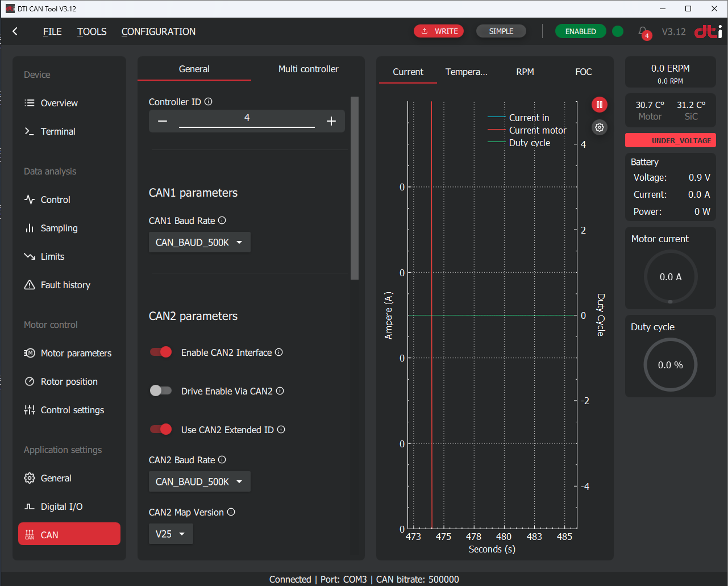Screen dimensions: 728x586
Task: Toggle Drive Enable Via CAN2 switch
Action: pyautogui.click(x=161, y=391)
